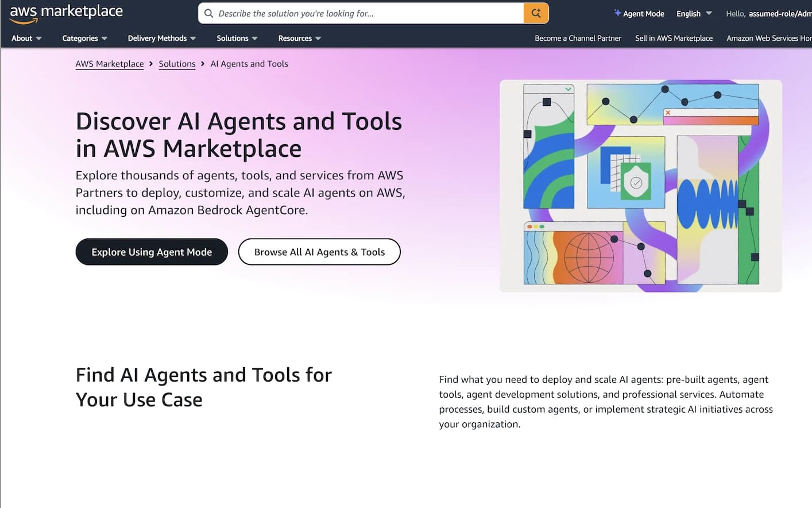The width and height of the screenshot is (812, 508).
Task: Expand the About menu
Action: point(26,39)
